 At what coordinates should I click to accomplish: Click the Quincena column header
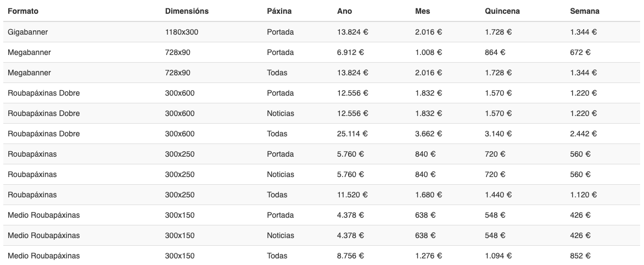click(502, 11)
